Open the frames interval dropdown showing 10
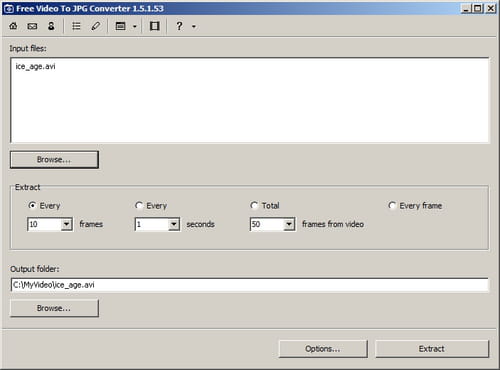Screen dimensions: 500x370 (x=66, y=224)
